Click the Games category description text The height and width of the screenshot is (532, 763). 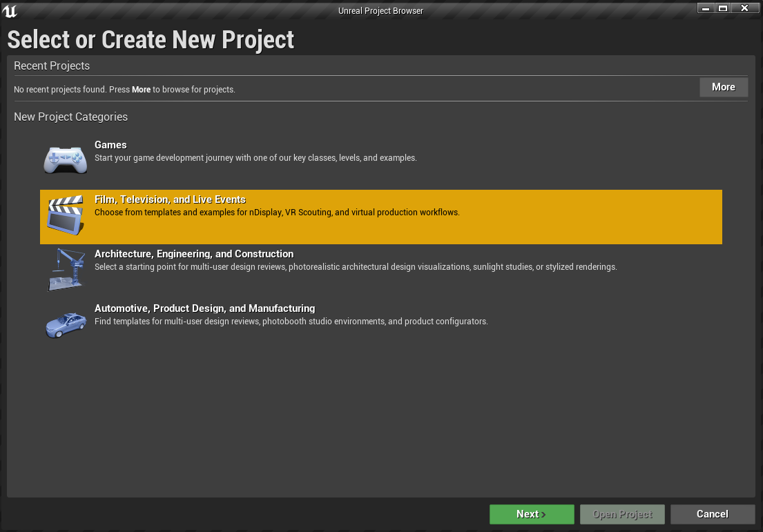point(255,158)
